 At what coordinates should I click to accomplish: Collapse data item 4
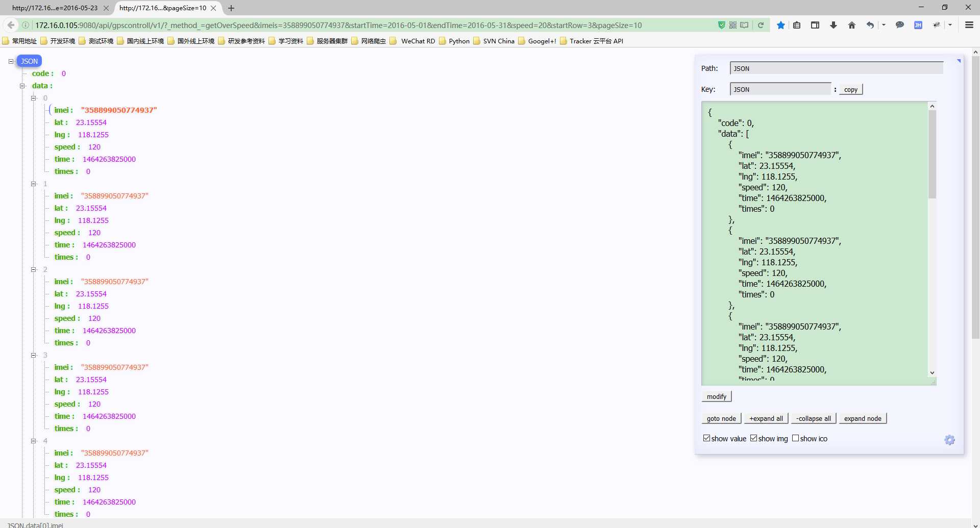click(x=33, y=441)
